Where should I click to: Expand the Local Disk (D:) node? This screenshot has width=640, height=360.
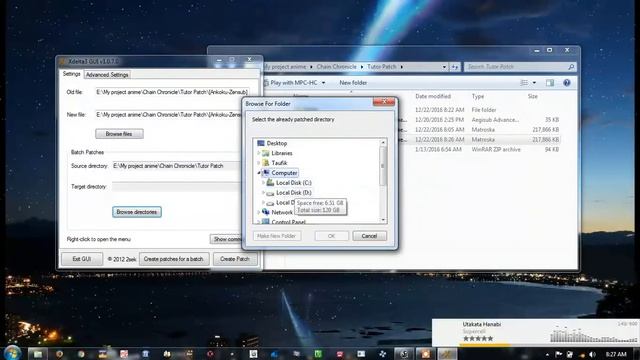click(263, 192)
